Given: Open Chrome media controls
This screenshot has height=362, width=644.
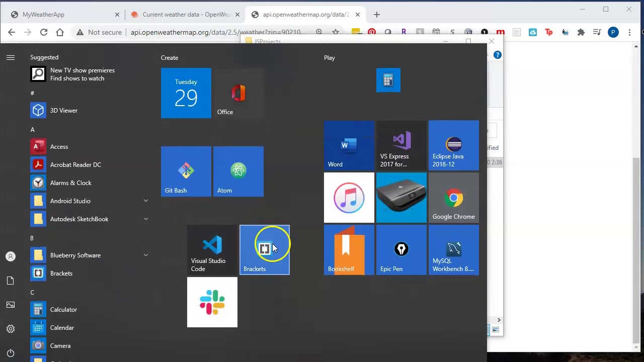Looking at the screenshot, I should pyautogui.click(x=597, y=32).
